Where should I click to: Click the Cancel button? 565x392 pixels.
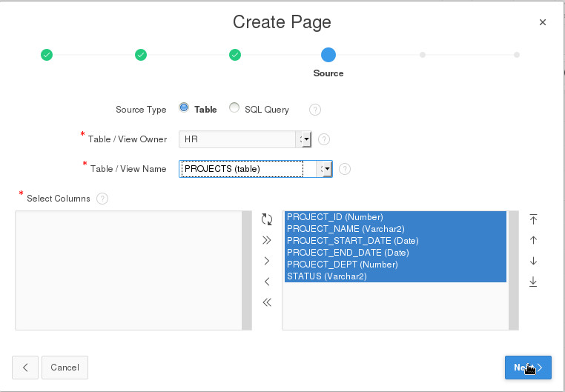(x=65, y=368)
